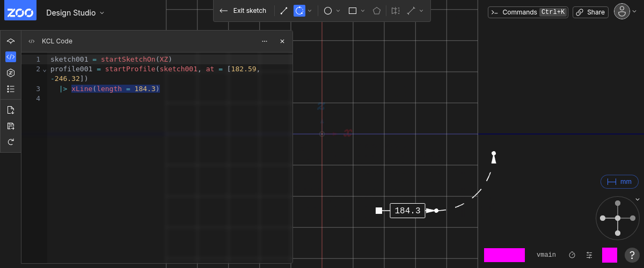Viewport: 644px width, 268px height.
Task: Open the KCL Code pane three-dot menu
Action: click(x=265, y=41)
